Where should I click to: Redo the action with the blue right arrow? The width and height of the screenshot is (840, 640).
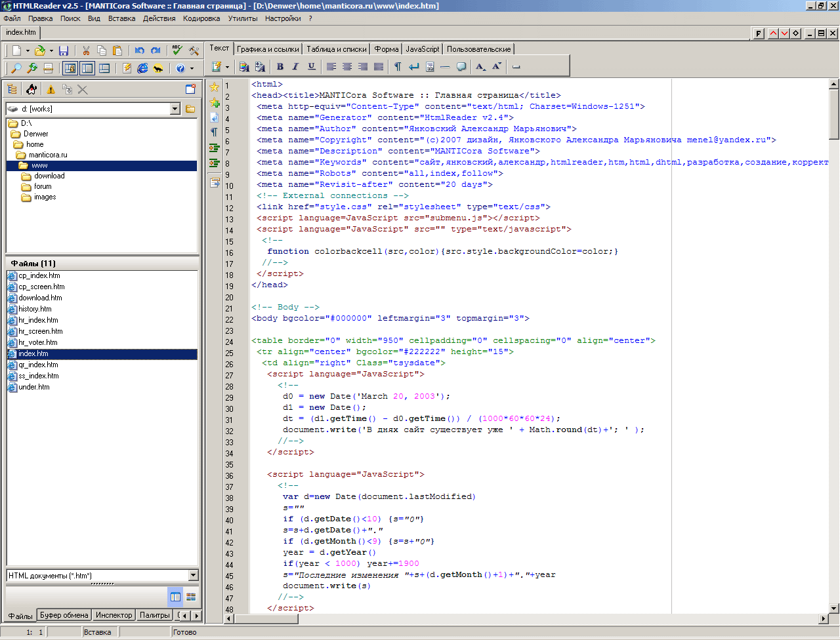click(156, 50)
